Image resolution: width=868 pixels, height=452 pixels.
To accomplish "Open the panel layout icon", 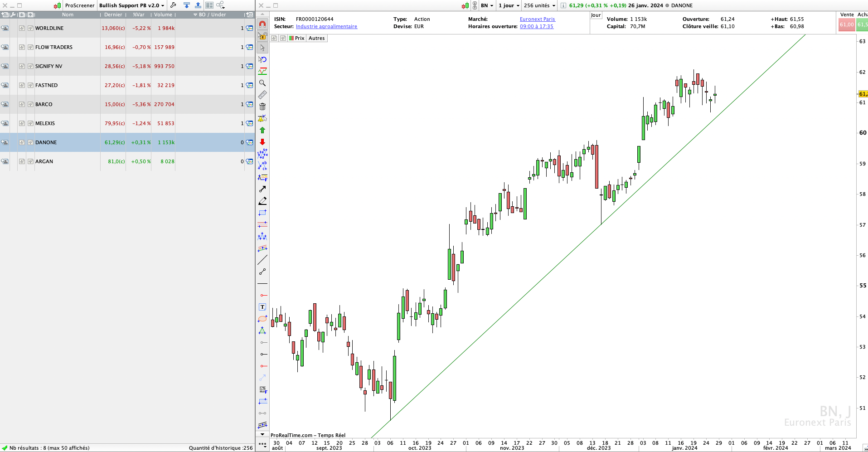I will (x=209, y=5).
